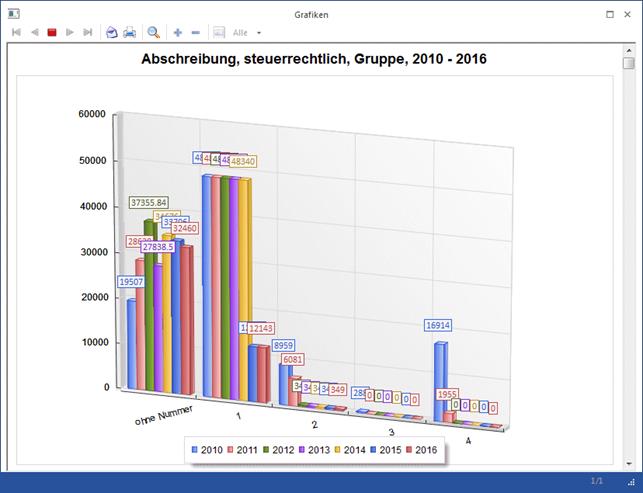
Task: Click the window icon in title bar
Action: [x=13, y=15]
